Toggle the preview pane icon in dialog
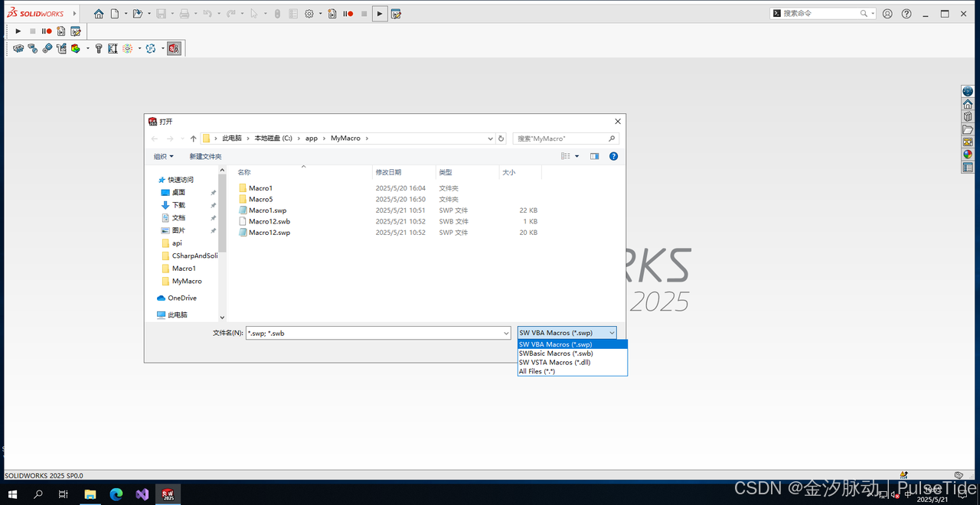Image resolution: width=980 pixels, height=505 pixels. click(x=594, y=155)
